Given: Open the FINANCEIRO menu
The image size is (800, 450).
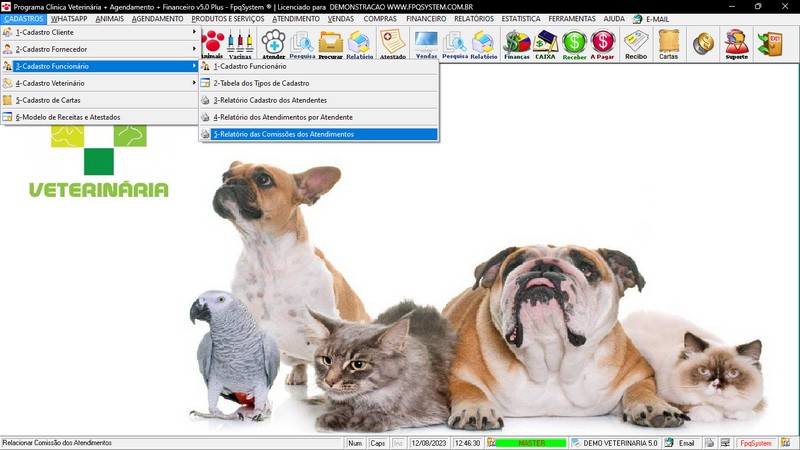Looking at the screenshot, I should (426, 19).
